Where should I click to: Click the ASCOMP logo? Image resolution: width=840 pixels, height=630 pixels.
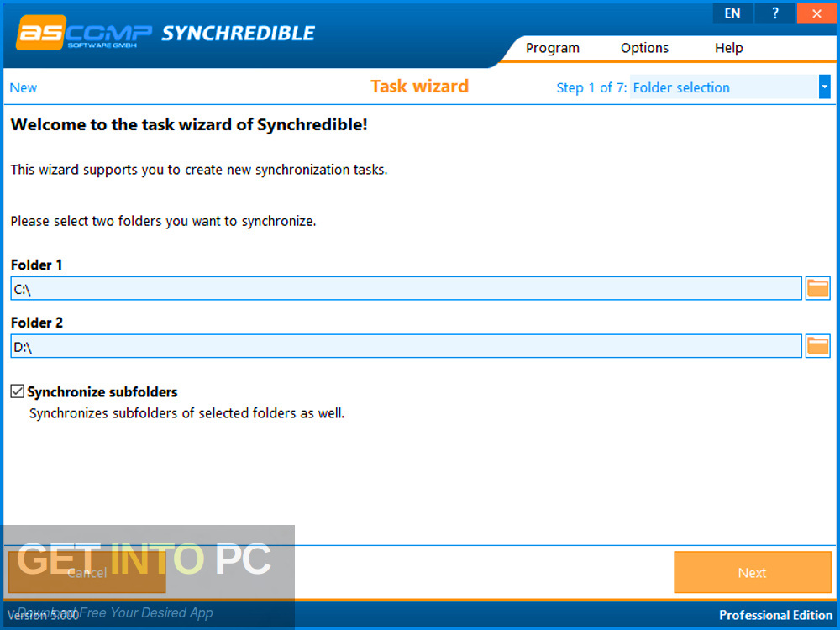[83, 34]
